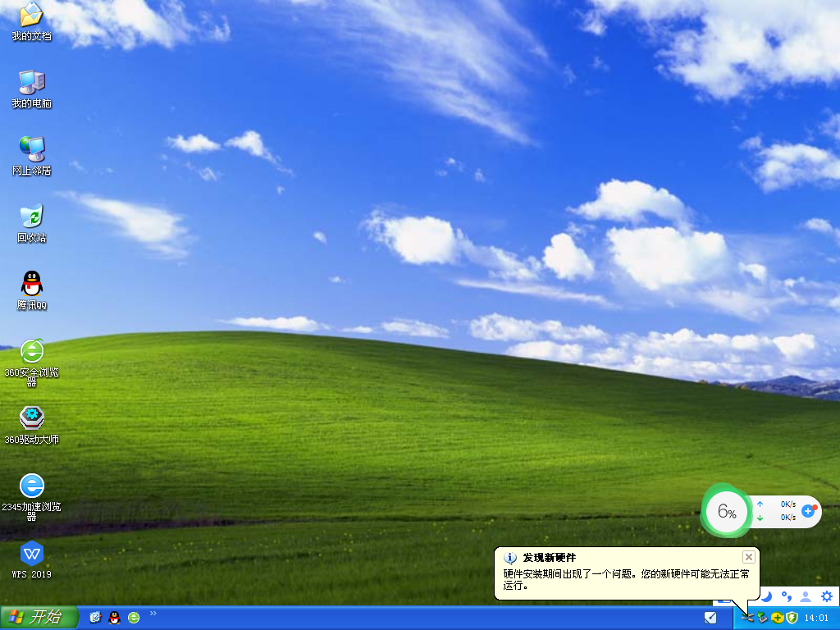Open 我的文档 desktop icon

pyautogui.click(x=30, y=21)
